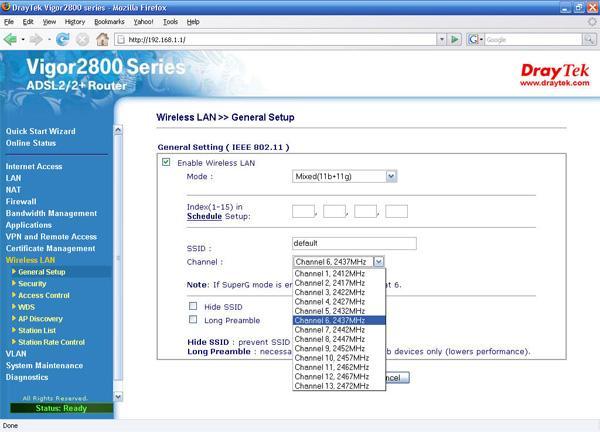
Task: Click the green Go arrow beside address bar
Action: click(455, 39)
